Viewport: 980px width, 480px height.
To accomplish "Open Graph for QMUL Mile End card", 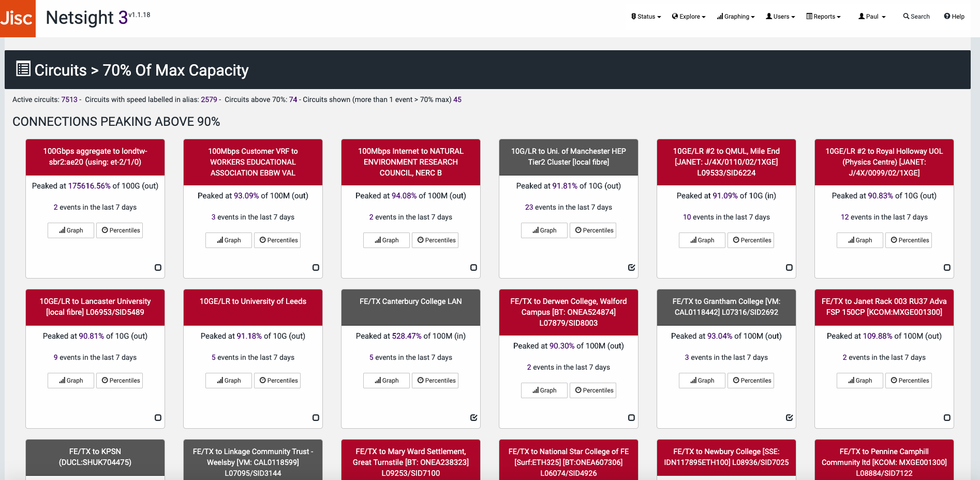I will coord(702,240).
